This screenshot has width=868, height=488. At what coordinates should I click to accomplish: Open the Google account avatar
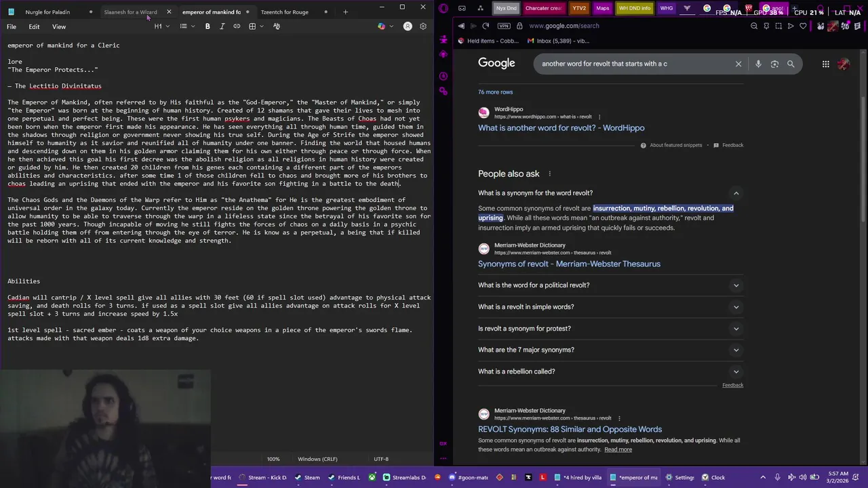pos(844,64)
